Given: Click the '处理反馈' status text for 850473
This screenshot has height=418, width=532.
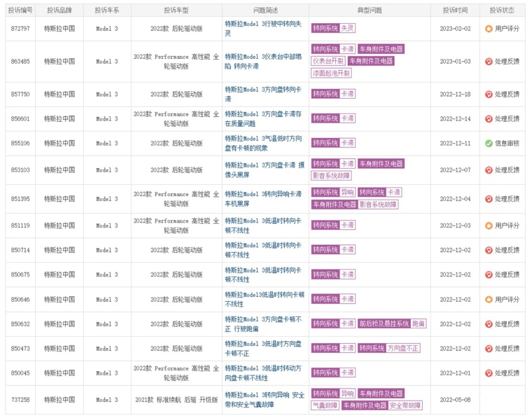Looking at the screenshot, I should (x=507, y=349).
